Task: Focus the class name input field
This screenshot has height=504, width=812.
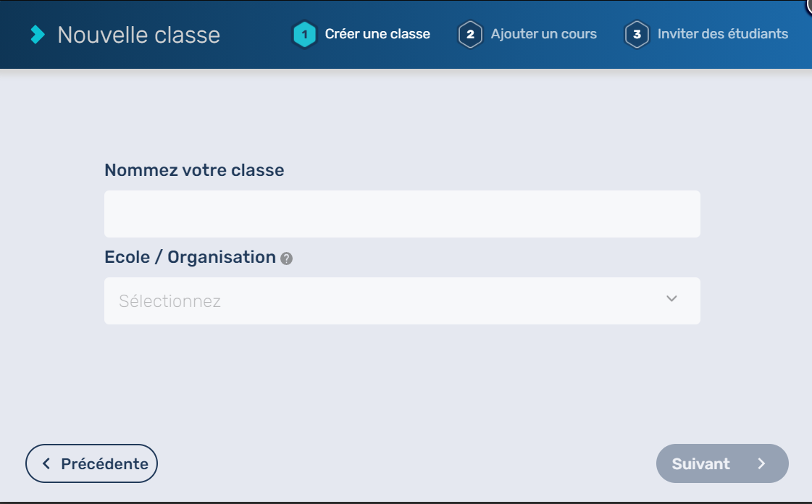Action: 402,214
